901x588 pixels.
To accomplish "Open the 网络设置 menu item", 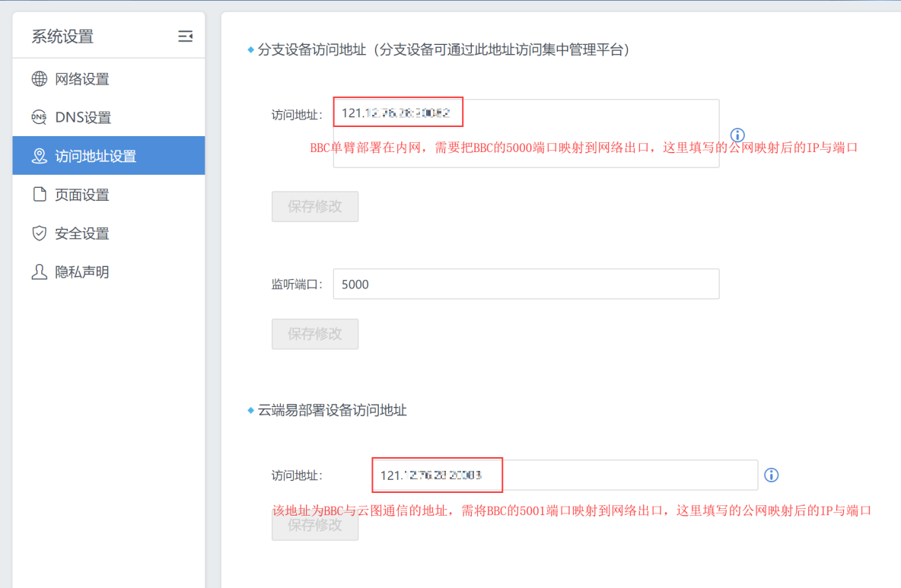I will click(x=82, y=79).
